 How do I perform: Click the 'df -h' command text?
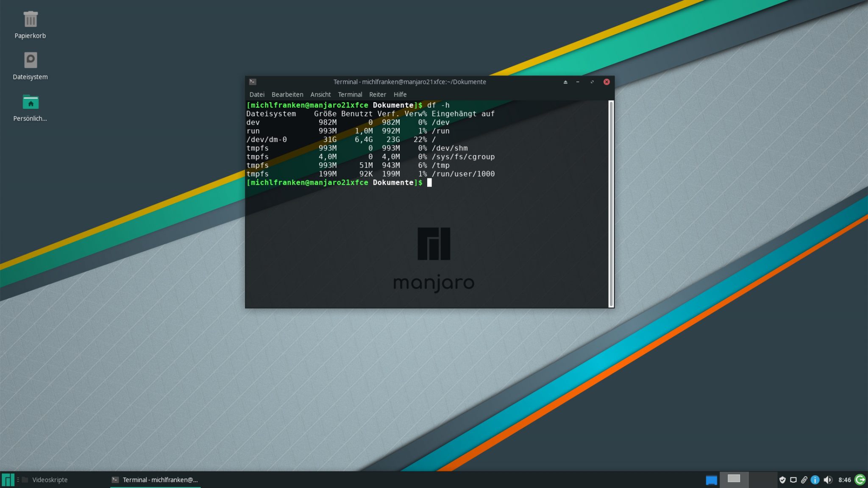coord(438,105)
